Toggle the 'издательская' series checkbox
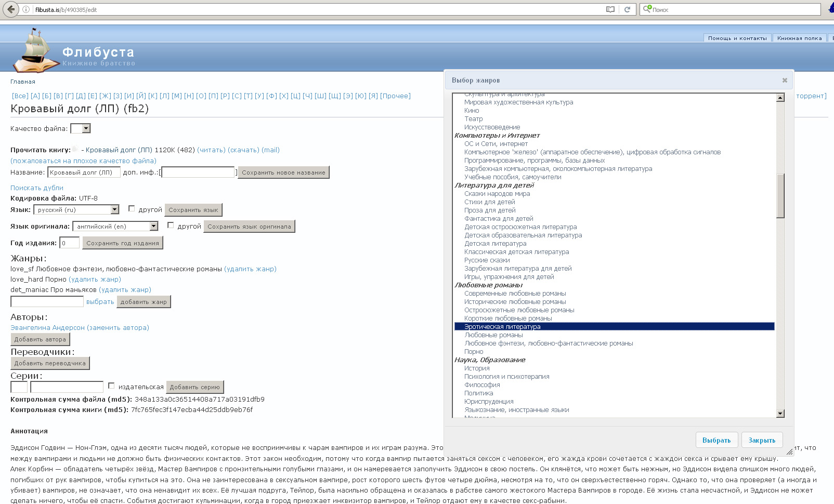 pyautogui.click(x=111, y=386)
